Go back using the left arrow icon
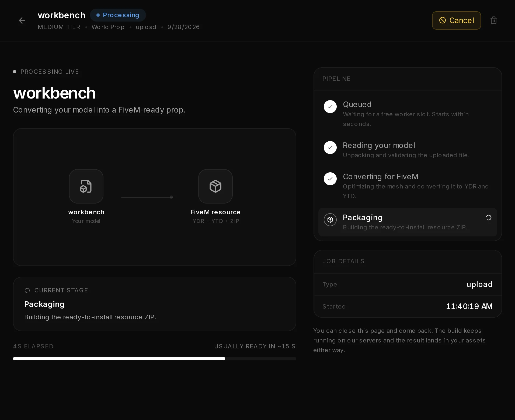 (x=22, y=20)
